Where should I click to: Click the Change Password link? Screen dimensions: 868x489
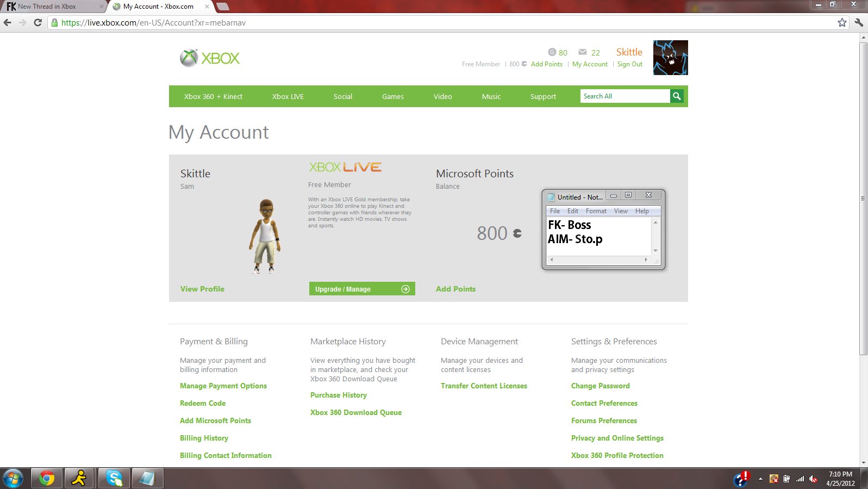click(x=601, y=386)
